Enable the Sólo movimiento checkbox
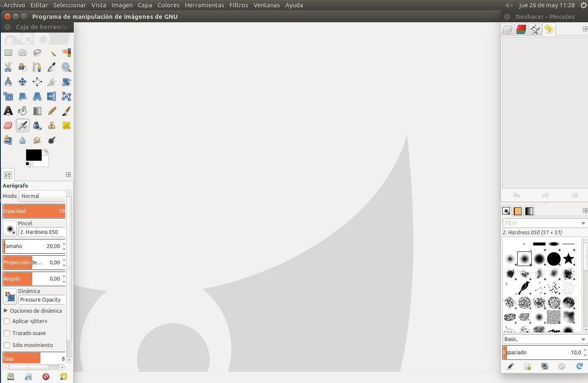 (x=7, y=345)
